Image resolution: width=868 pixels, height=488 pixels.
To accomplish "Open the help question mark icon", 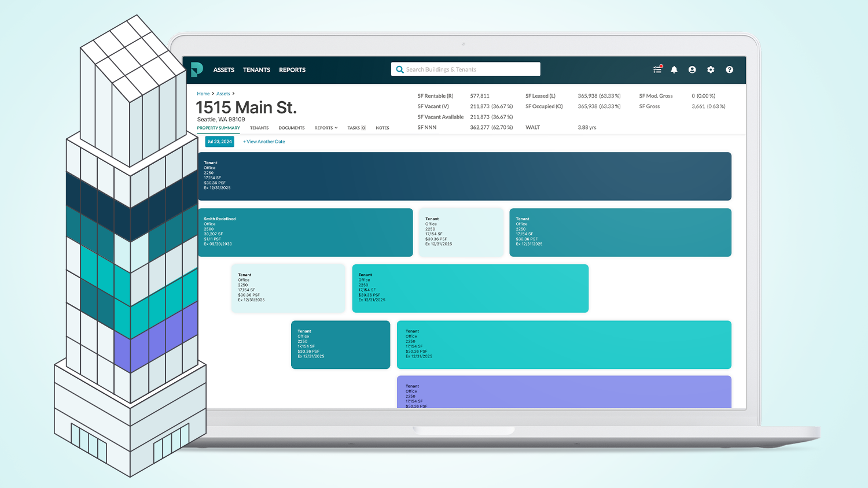I will coord(729,70).
